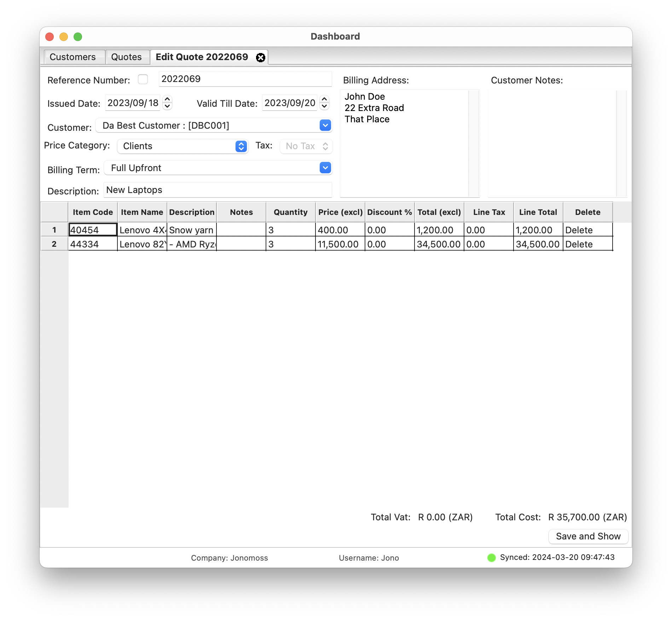Click the Quantity cell in row 2
This screenshot has height=620, width=672.
pyautogui.click(x=291, y=244)
